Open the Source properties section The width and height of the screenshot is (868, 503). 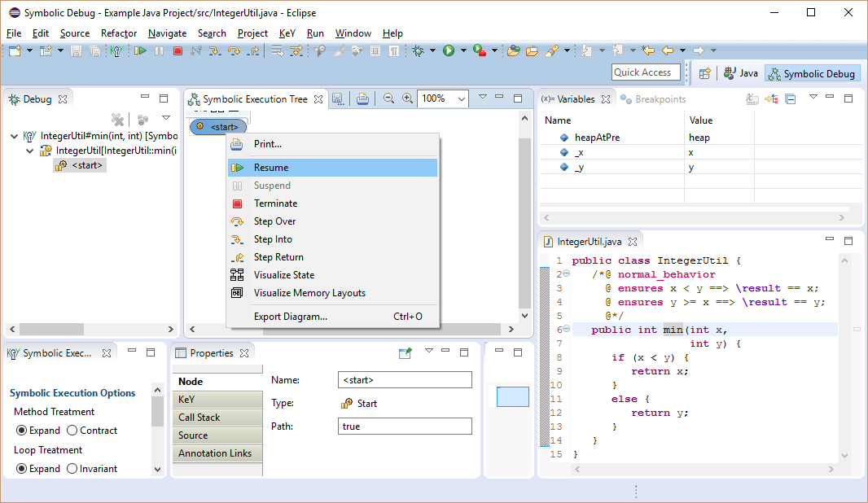point(217,435)
